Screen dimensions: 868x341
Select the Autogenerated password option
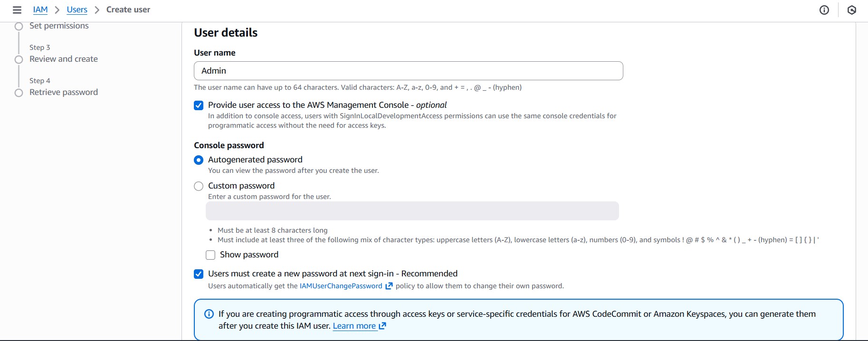coord(199,160)
